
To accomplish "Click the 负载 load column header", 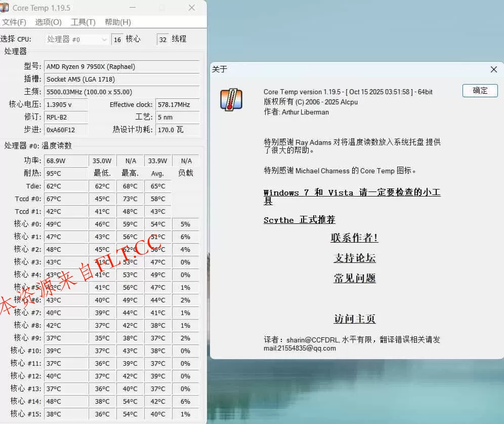I will [x=186, y=173].
